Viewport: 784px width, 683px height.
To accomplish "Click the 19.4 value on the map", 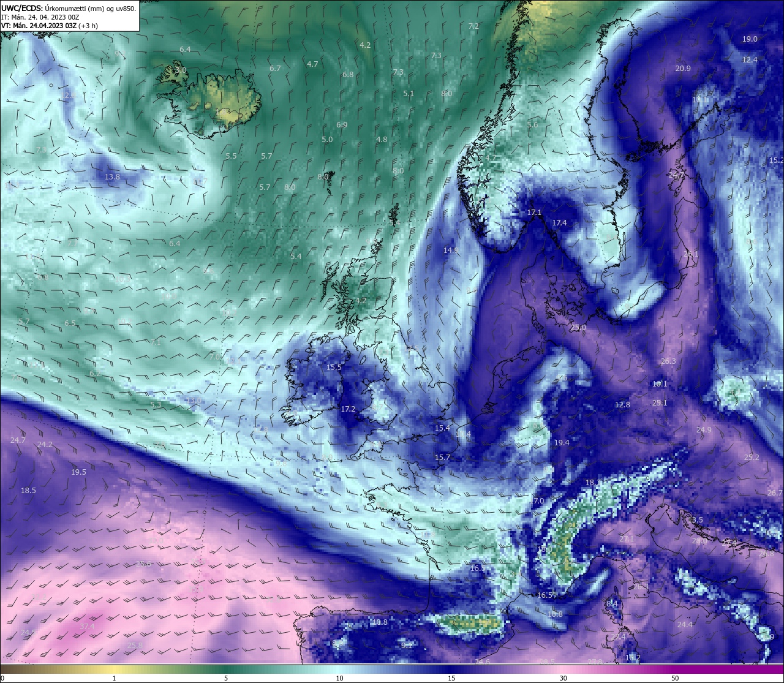I will tap(562, 443).
